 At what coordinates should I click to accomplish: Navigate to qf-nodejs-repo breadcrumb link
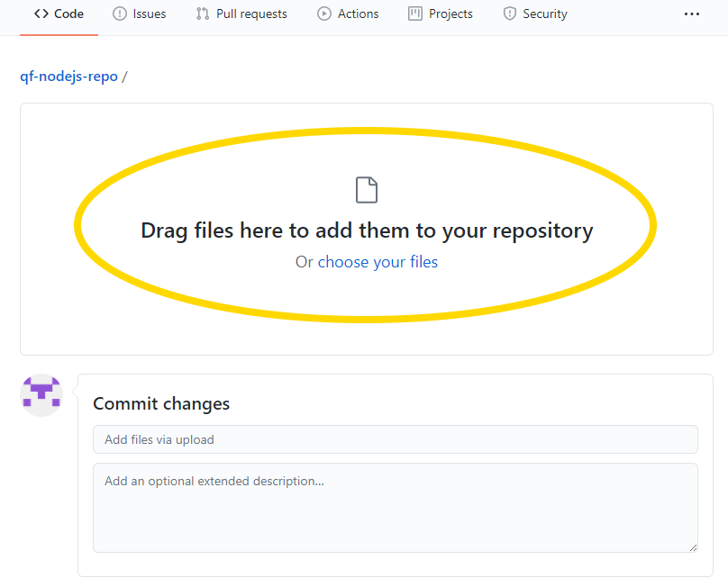(68, 77)
